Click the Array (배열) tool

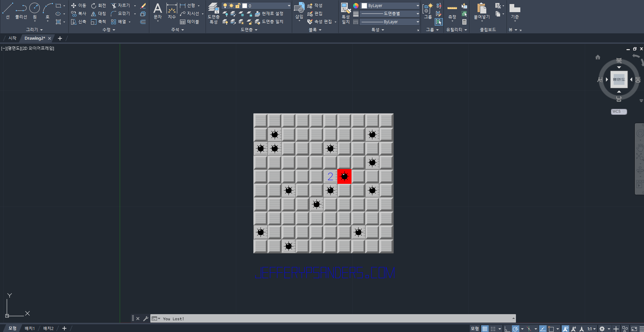[x=119, y=22]
